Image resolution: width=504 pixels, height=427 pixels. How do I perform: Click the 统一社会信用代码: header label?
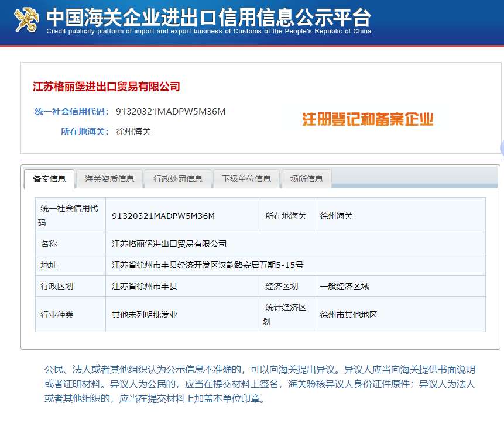point(71,112)
